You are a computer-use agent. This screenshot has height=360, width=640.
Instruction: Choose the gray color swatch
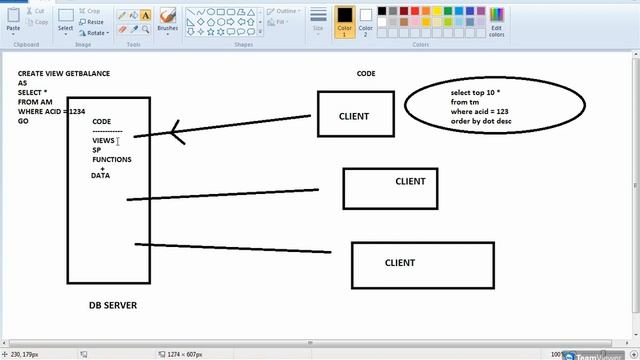point(393,11)
